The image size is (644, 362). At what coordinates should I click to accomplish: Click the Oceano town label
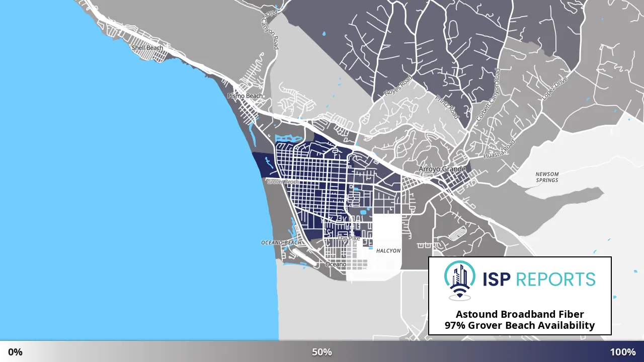[336, 264]
